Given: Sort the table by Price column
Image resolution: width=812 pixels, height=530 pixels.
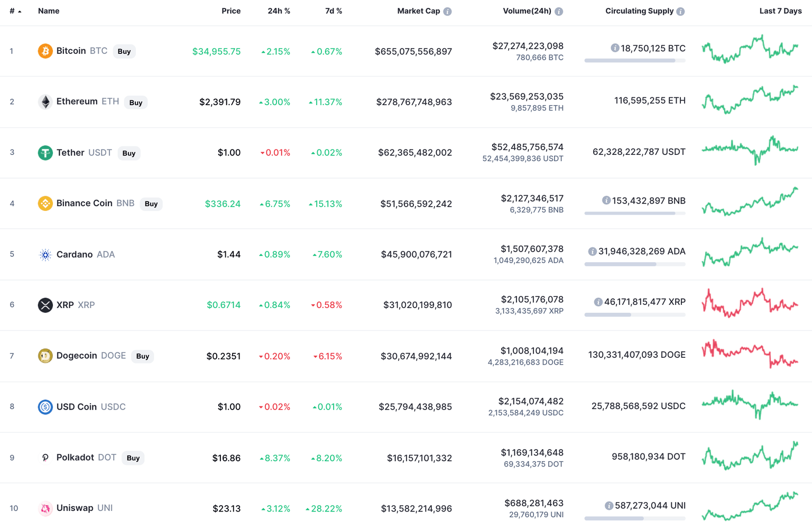Looking at the screenshot, I should pyautogui.click(x=231, y=11).
